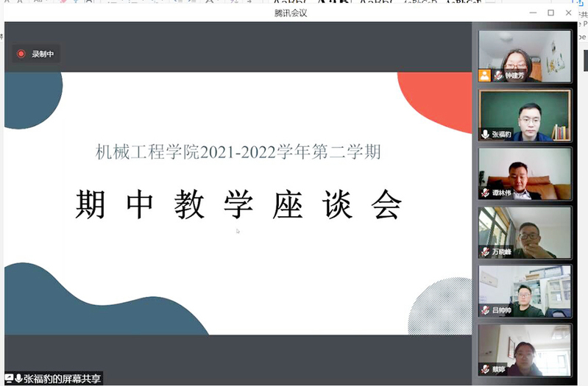Viewport: 588px width, 386px height.
Task: Click the microphone icon beside 张福豹's name in the video tile
Action: (x=485, y=135)
